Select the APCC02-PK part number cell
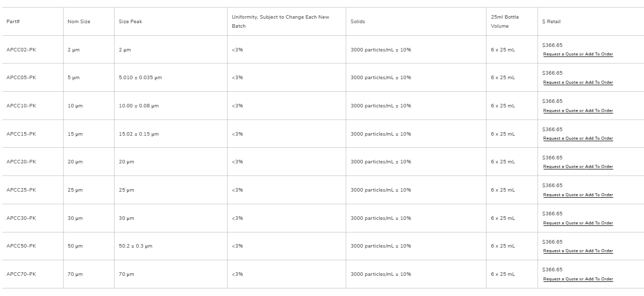Screen dimensions: 644x296 (x=21, y=50)
